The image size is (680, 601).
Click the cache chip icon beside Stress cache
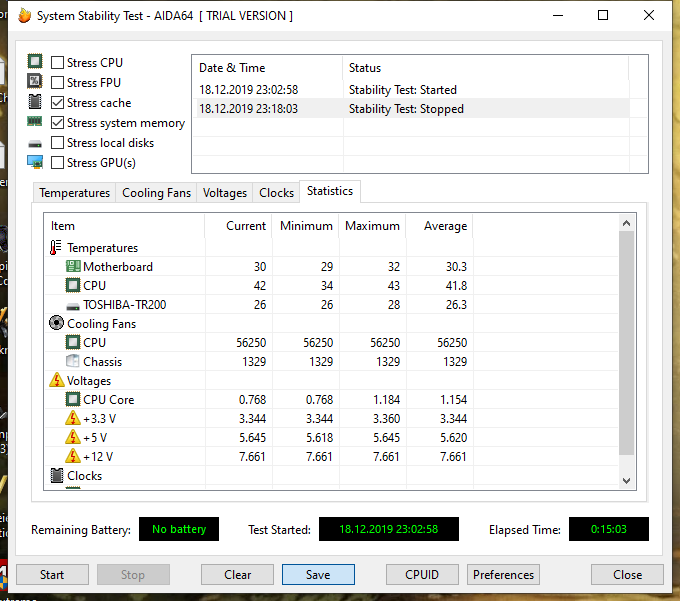(35, 101)
